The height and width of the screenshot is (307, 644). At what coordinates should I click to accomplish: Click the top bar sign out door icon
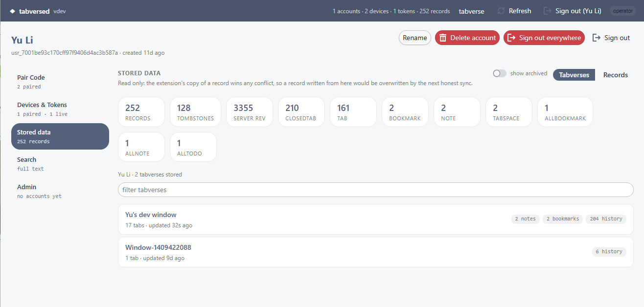point(547,11)
